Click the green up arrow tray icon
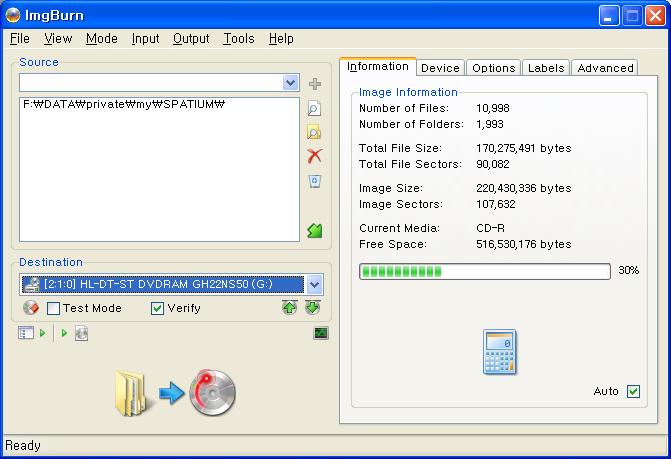Viewport: 671px width, 459px height. click(x=290, y=308)
